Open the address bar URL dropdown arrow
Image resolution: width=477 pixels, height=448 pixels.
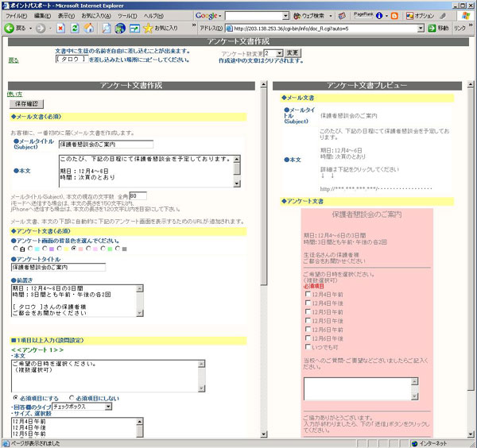(x=417, y=28)
